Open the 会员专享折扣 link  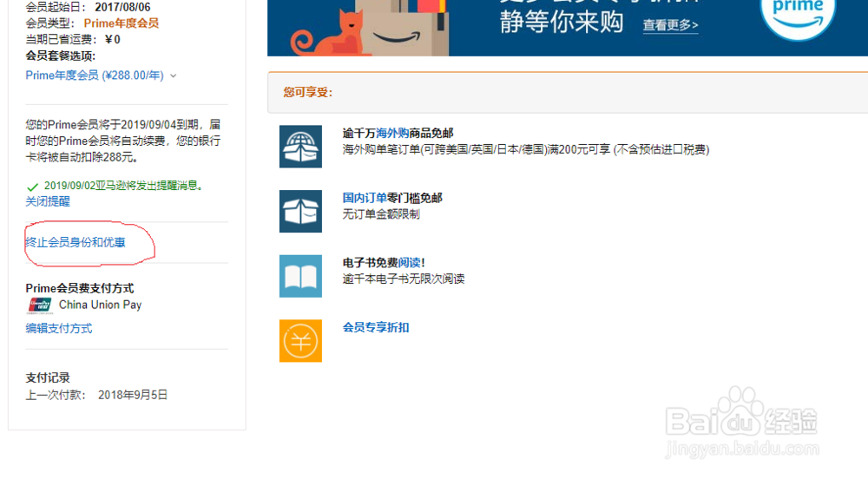(376, 327)
